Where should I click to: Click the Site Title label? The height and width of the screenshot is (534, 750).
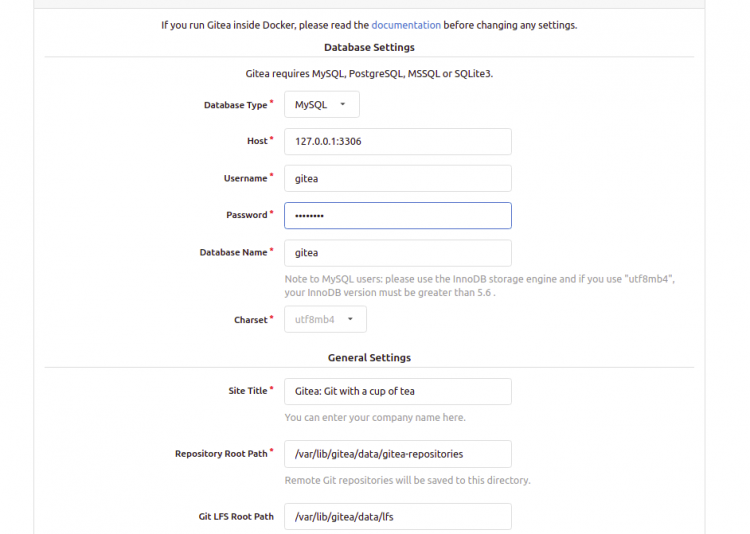click(248, 390)
